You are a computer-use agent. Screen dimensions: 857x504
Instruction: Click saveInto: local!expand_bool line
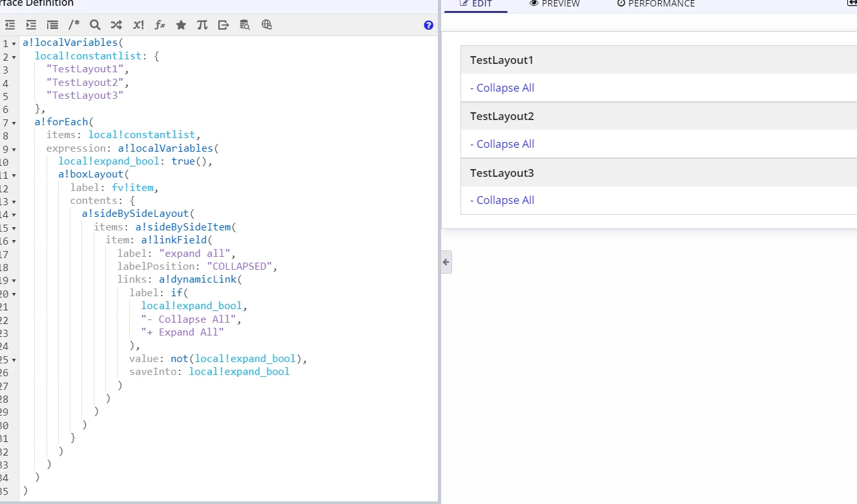209,372
